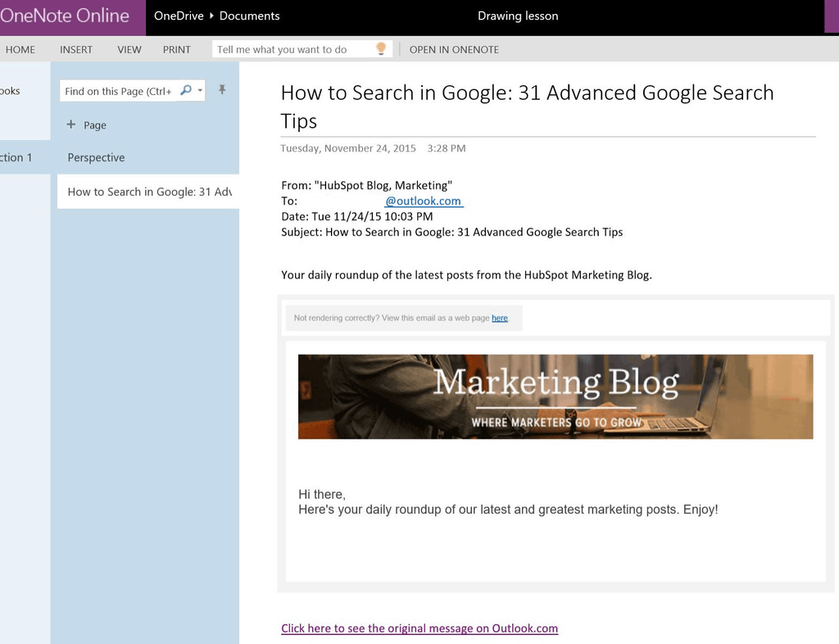Open the INSERT ribbon tab
The image size is (839, 644).
tap(76, 50)
